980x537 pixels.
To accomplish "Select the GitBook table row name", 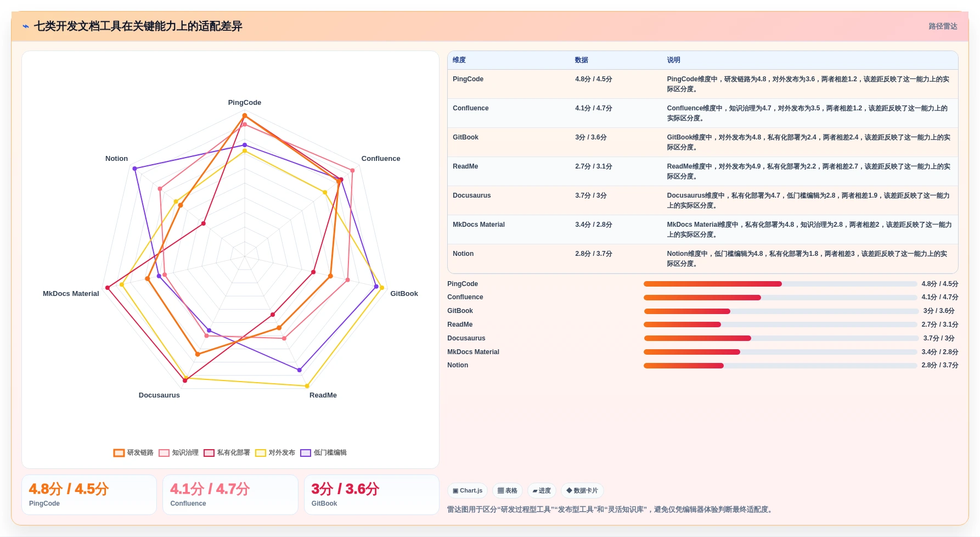I will 465,137.
